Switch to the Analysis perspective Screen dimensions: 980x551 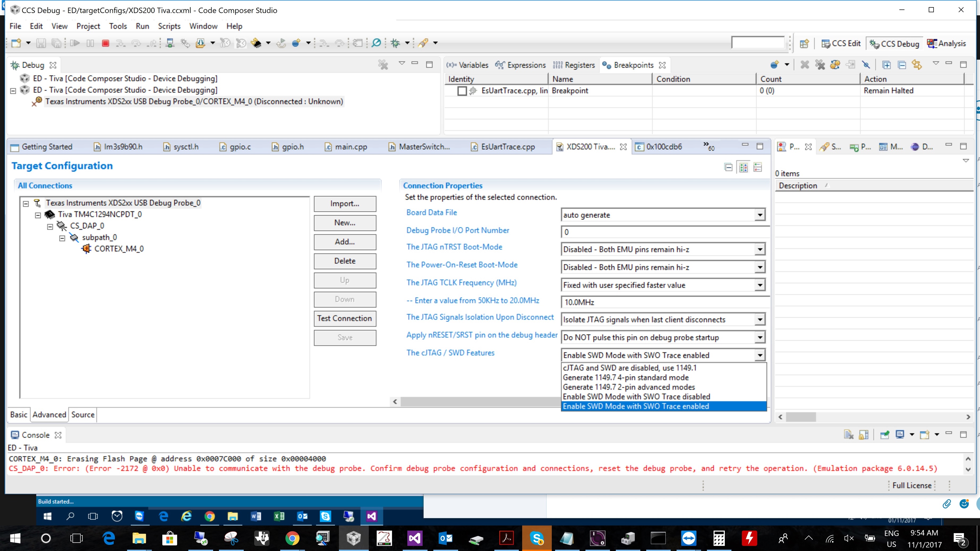[947, 44]
